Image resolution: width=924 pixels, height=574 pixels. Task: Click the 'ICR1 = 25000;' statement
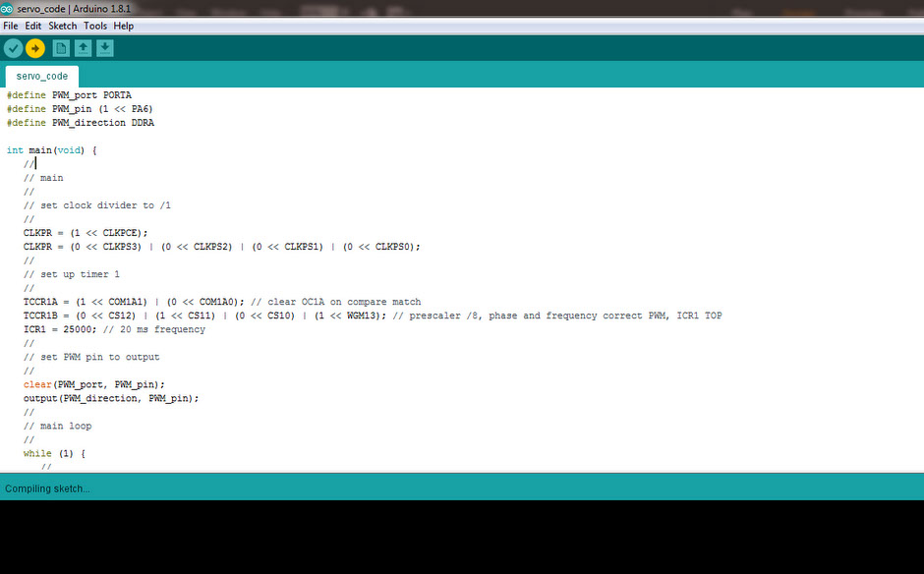pyautogui.click(x=60, y=329)
